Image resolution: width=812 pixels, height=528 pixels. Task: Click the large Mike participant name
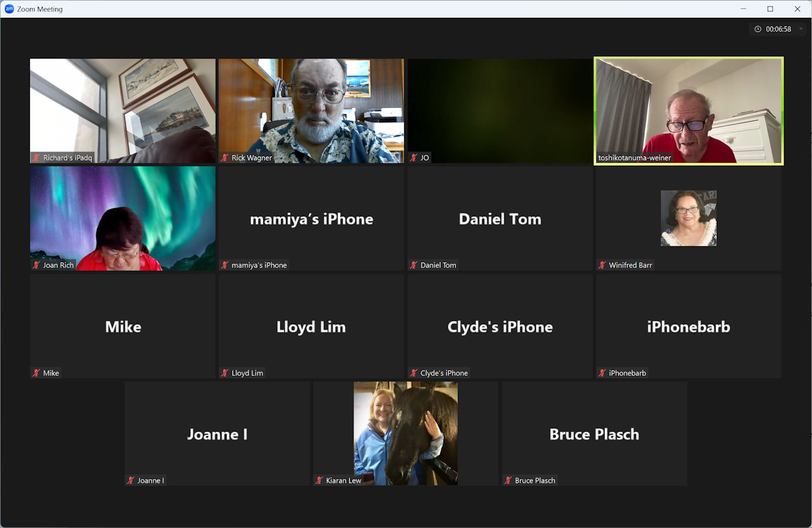click(x=123, y=327)
